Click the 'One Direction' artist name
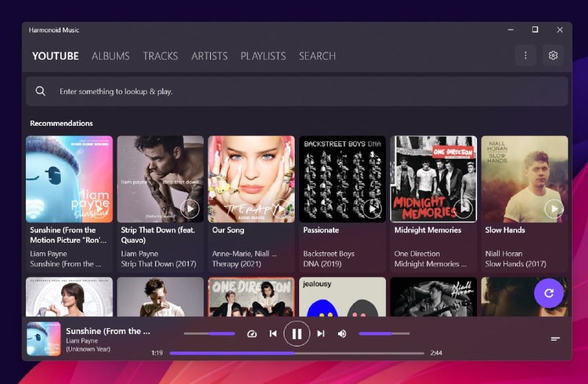This screenshot has width=588, height=384. click(417, 254)
